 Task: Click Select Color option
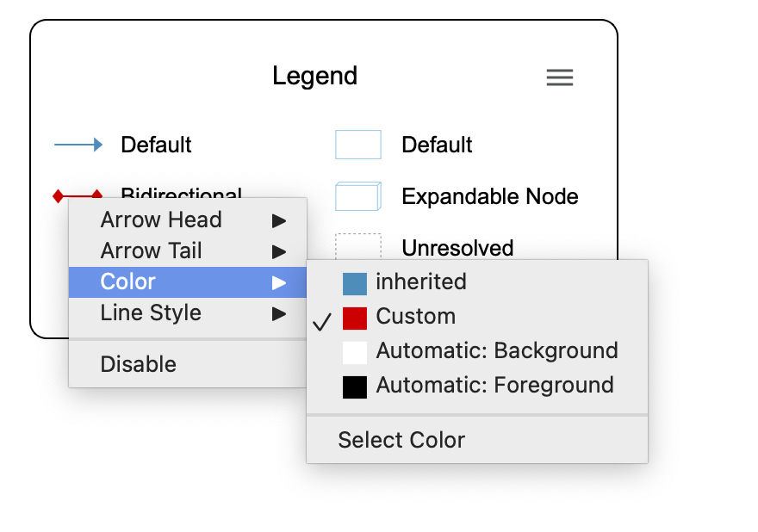401,440
